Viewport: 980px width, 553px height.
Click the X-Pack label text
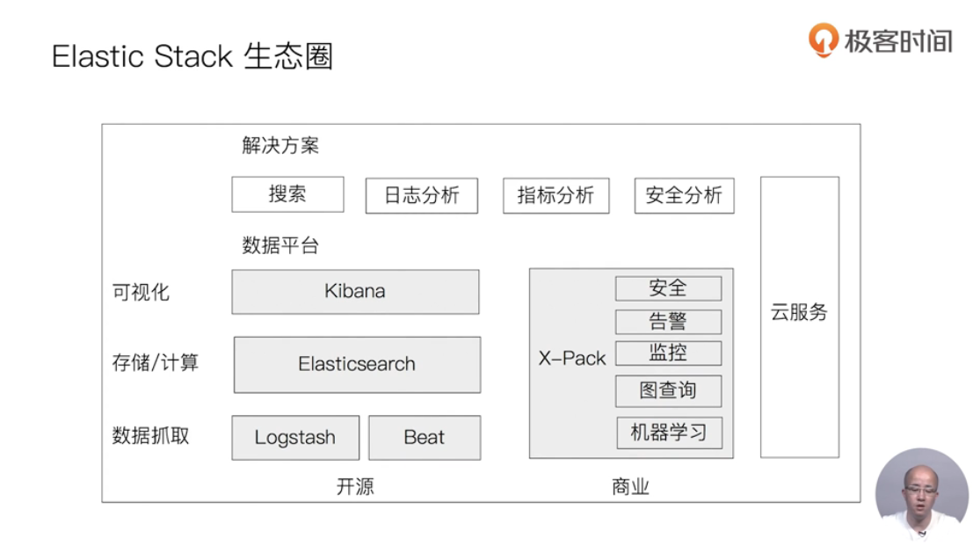click(x=572, y=359)
